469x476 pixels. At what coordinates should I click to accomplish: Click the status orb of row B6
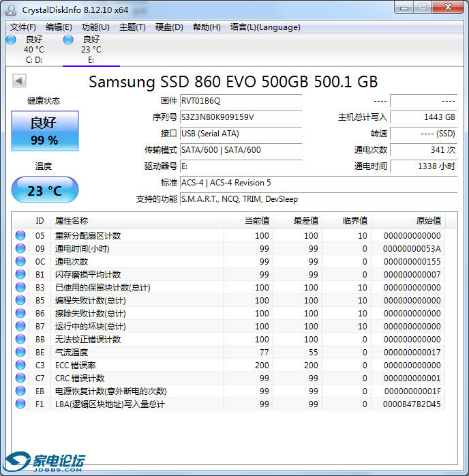tap(20, 313)
